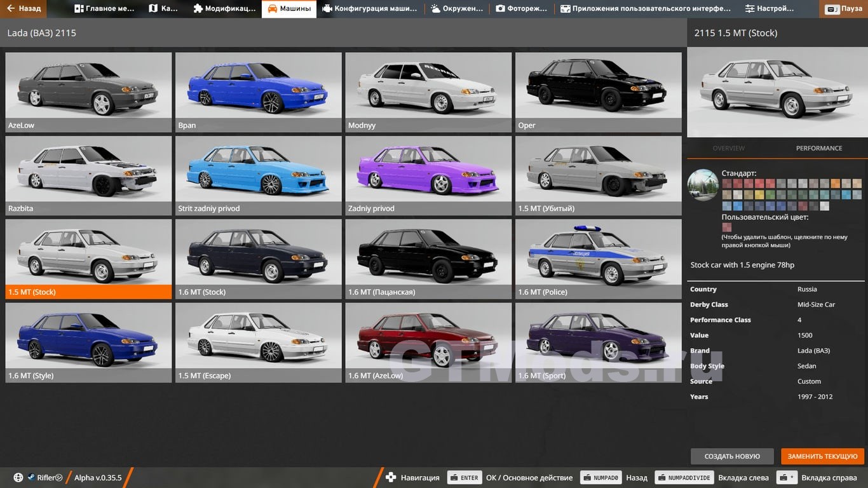This screenshot has width=868, height=488.
Task: Select the Modnyy configuration
Action: 428,92
